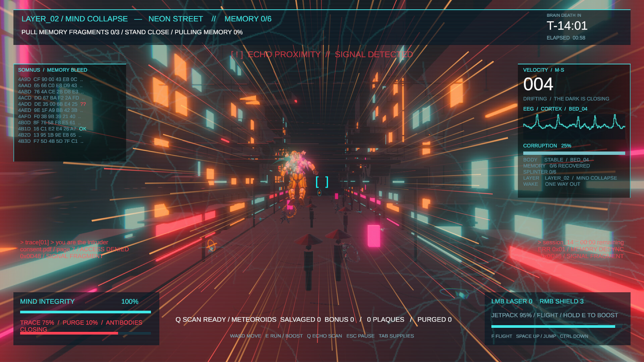This screenshot has width=644, height=362.
Task: Click the '0 PLAQUES' counter
Action: click(386, 320)
